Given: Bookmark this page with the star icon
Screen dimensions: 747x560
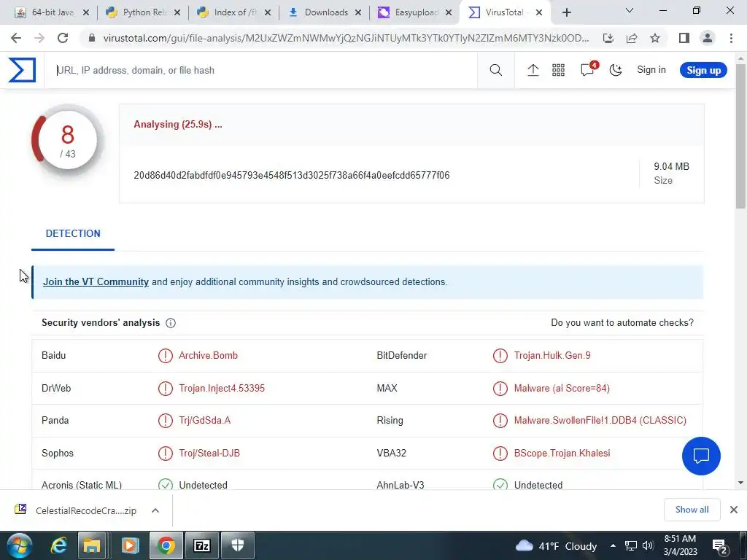Looking at the screenshot, I should pos(655,38).
